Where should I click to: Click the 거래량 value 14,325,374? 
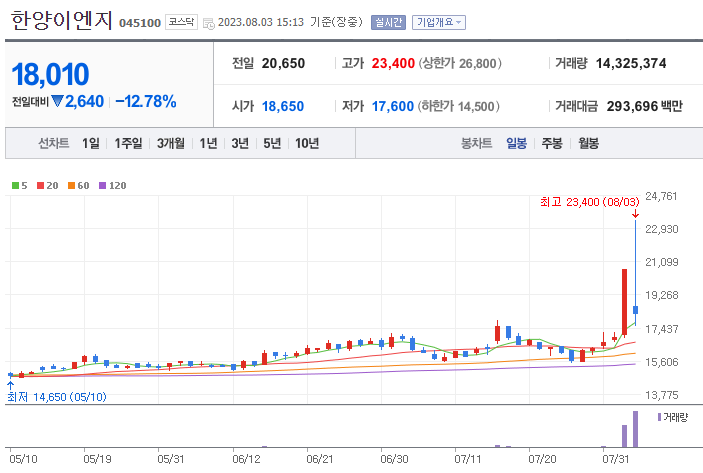tap(631, 64)
